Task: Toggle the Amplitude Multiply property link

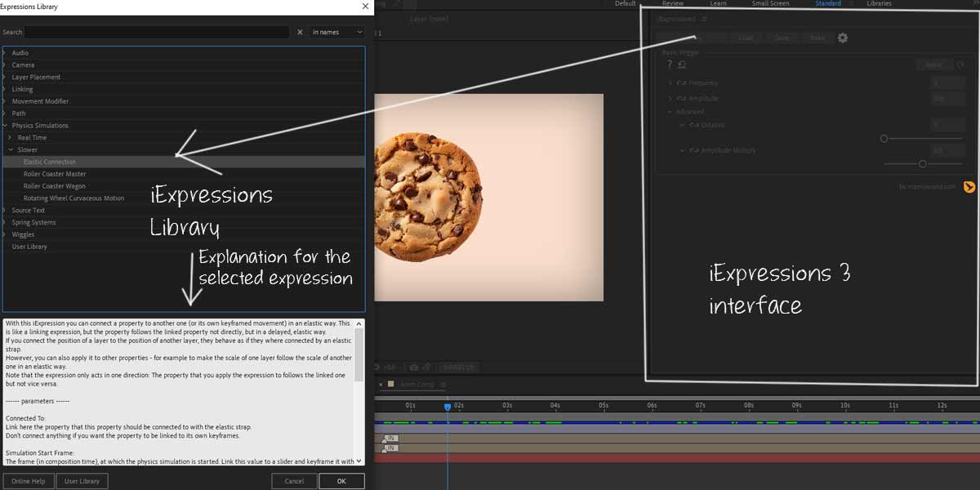Action: (x=694, y=151)
